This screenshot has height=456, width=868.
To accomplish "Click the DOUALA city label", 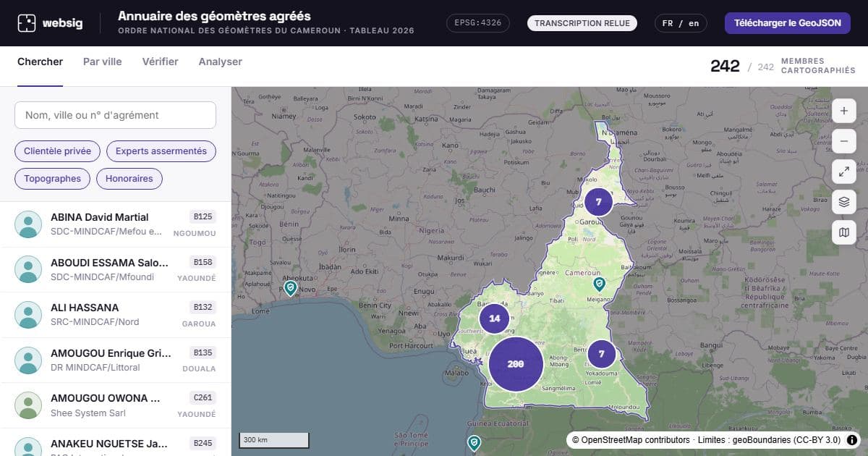I will pos(200,368).
